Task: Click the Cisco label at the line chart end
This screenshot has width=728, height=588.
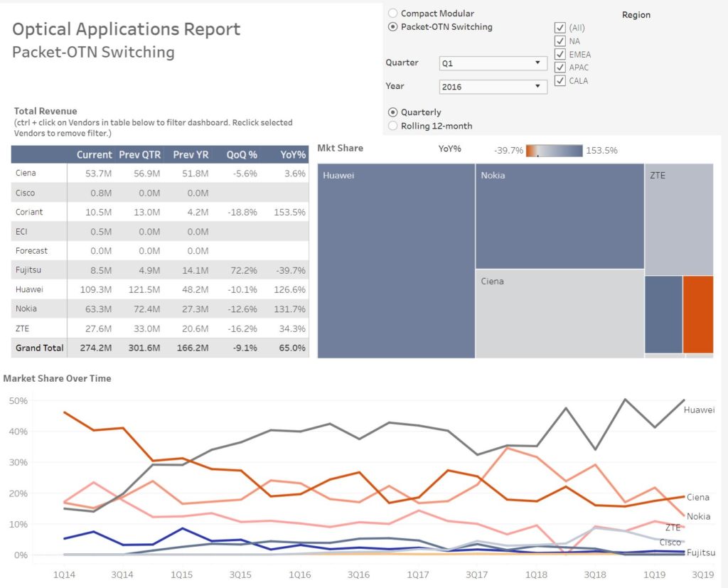Action: 670,542
